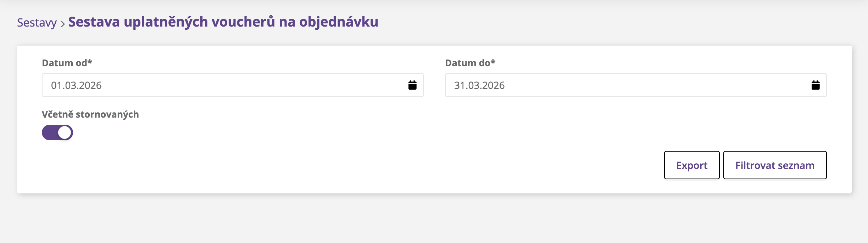The width and height of the screenshot is (868, 243).
Task: Focus the Datum od date field
Action: tap(223, 85)
